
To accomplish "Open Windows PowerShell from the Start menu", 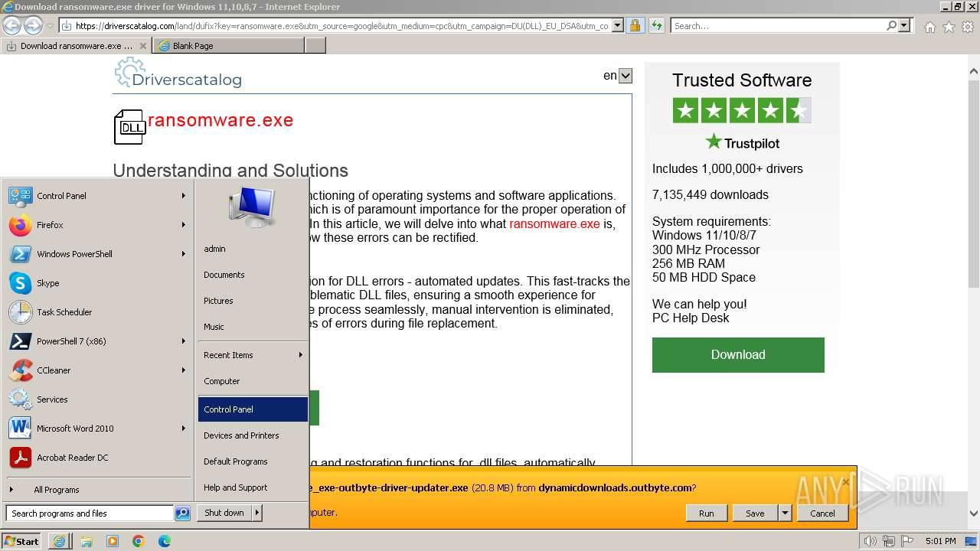I will pyautogui.click(x=96, y=254).
